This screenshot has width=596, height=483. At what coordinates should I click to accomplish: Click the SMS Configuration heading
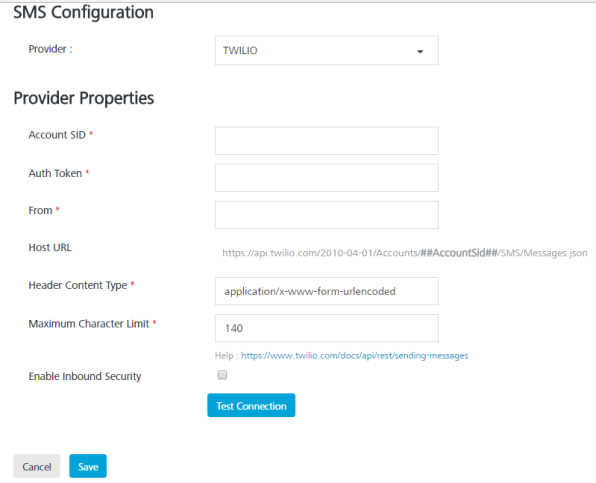pyautogui.click(x=84, y=12)
